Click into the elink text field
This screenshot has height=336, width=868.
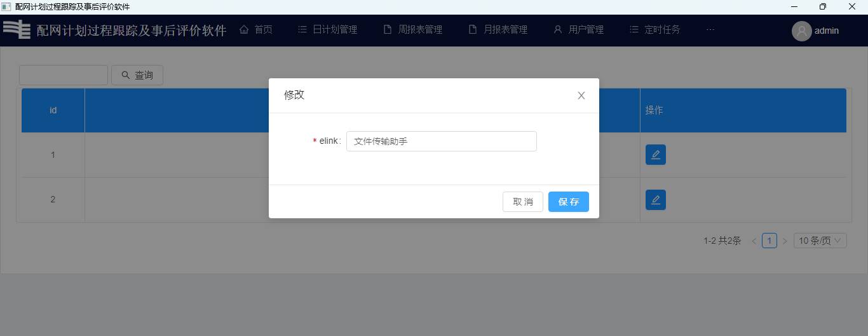point(441,141)
